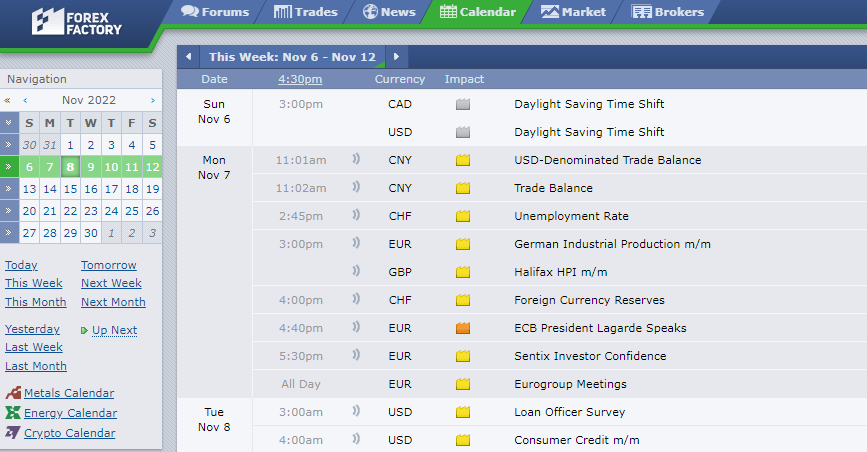Click the Tomorrow link

coord(108,265)
